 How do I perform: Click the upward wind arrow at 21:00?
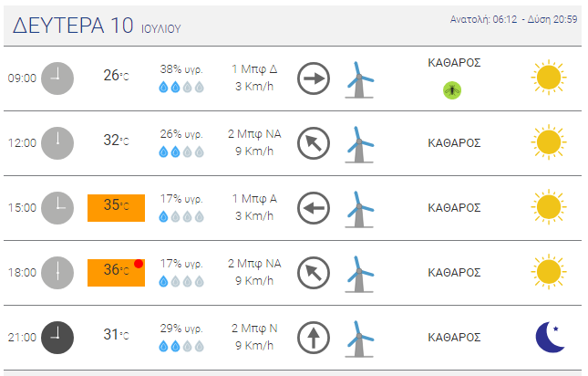tap(314, 338)
